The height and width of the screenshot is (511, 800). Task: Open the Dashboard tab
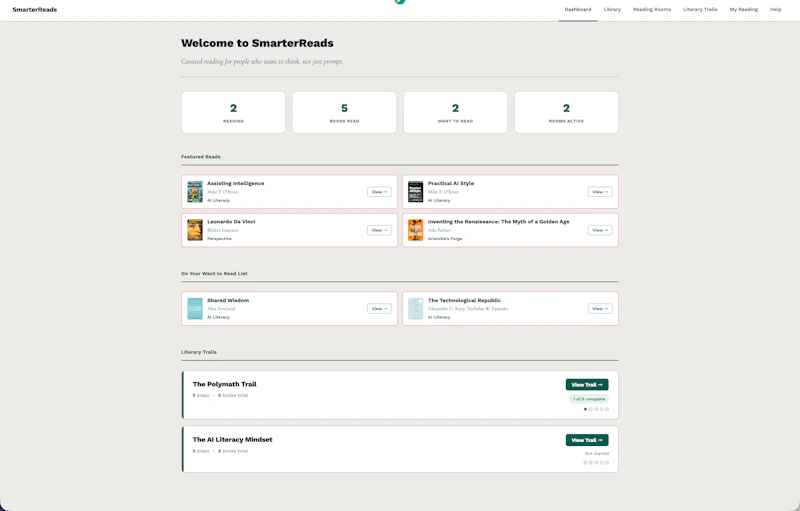point(578,9)
